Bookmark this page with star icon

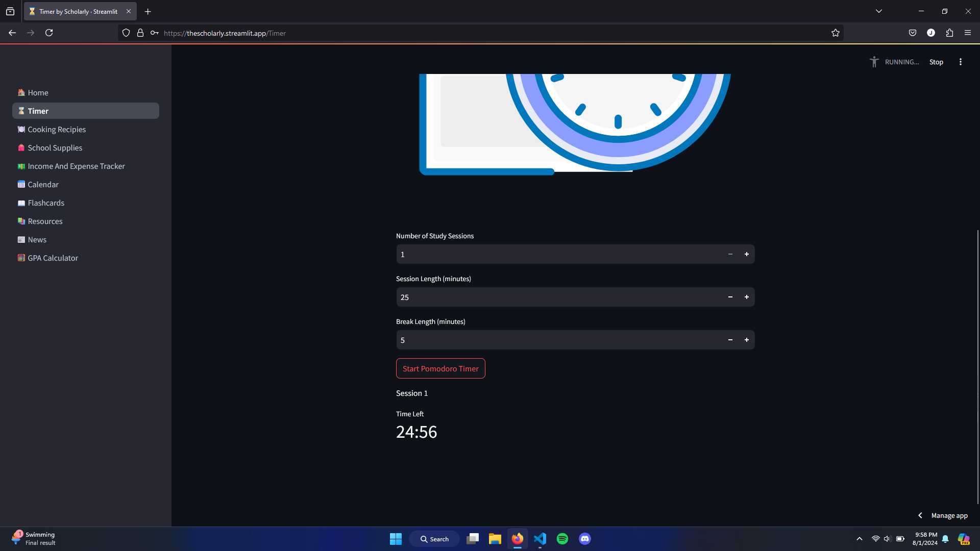[x=835, y=33]
